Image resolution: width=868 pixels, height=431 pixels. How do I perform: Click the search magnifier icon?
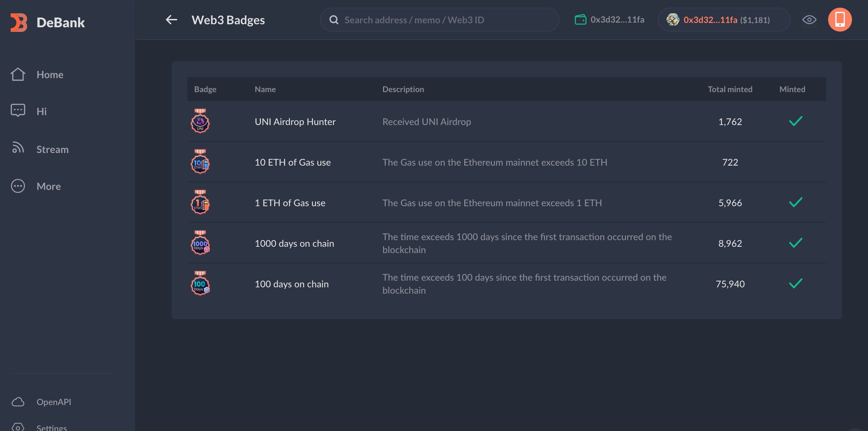pos(334,20)
